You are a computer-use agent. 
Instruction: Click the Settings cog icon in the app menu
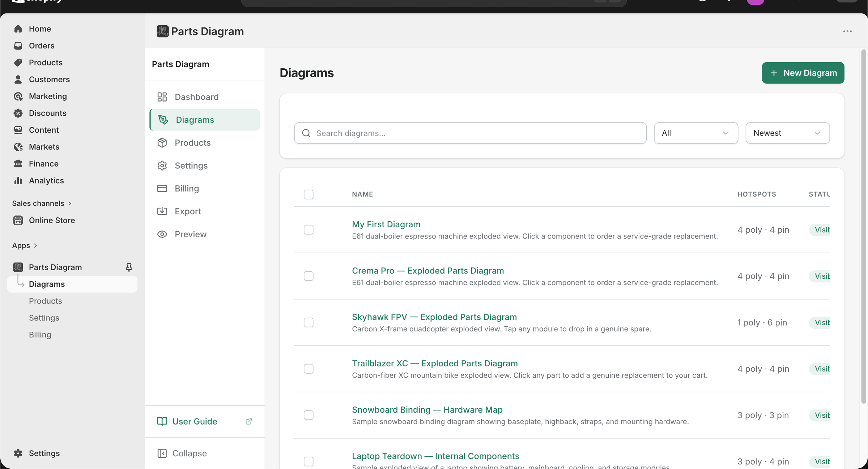[162, 165]
